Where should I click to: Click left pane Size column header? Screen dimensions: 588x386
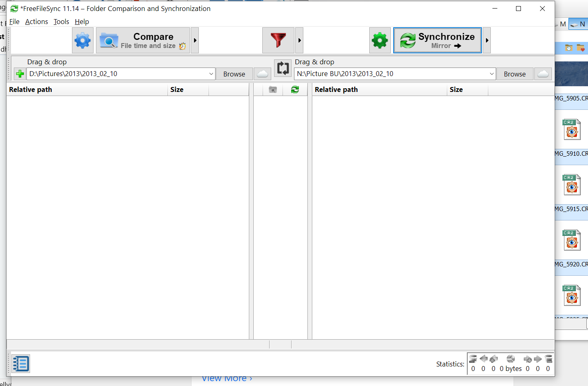[188, 89]
